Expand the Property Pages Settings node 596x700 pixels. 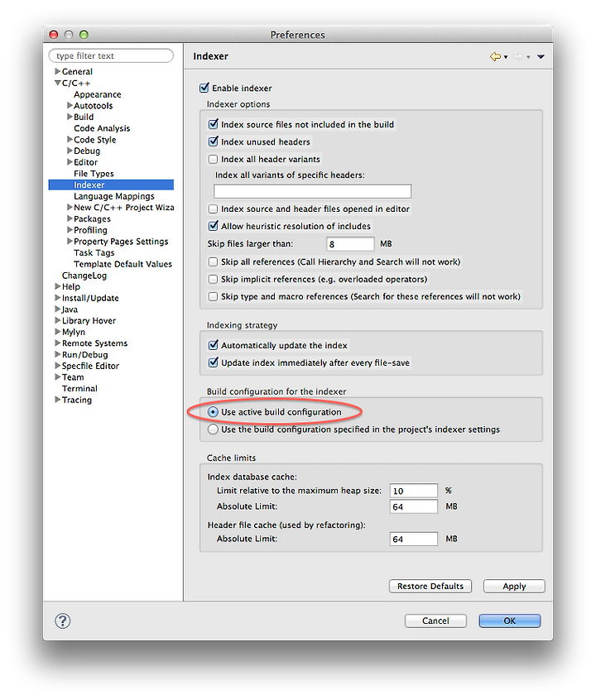[x=70, y=241]
